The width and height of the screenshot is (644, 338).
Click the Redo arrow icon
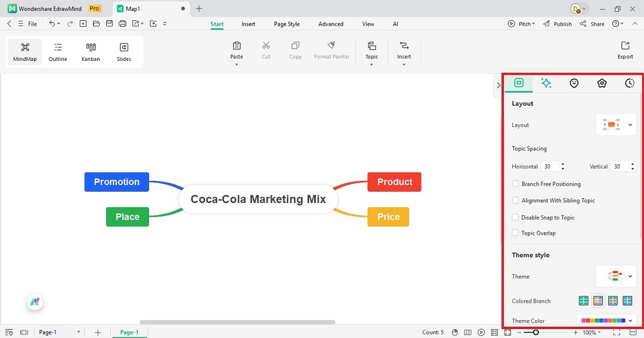[70, 24]
